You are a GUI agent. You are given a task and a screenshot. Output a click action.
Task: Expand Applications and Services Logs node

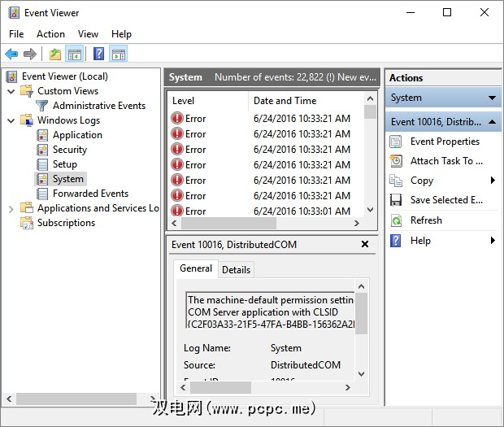point(11,208)
